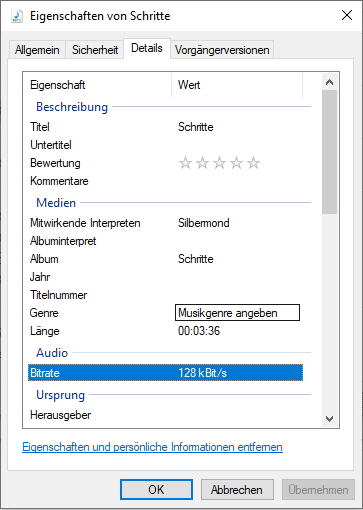Click the Musikgenre angeben input field

[x=237, y=313]
